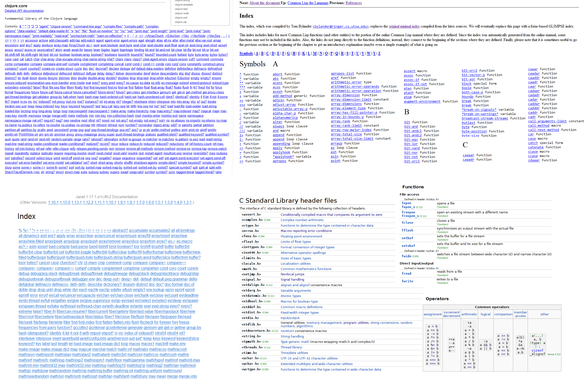
Task: Open Janet version 1.12.2 documentation
Action: point(88,203)
